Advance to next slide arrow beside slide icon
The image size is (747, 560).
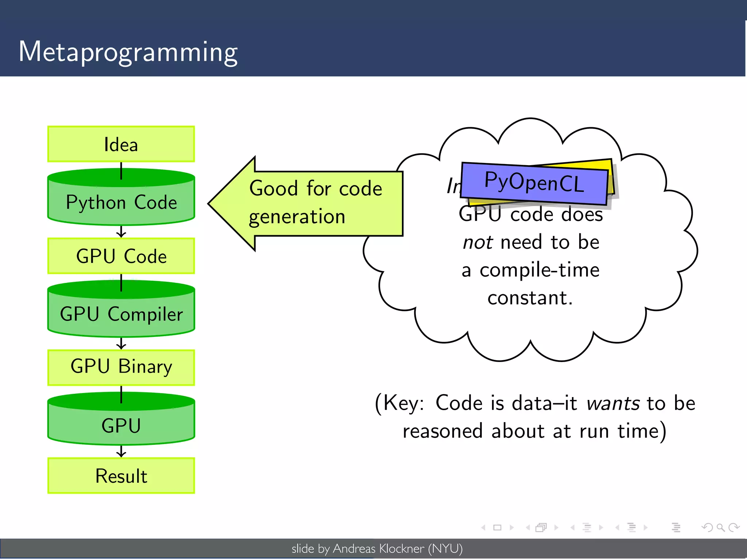pyautogui.click(x=512, y=528)
